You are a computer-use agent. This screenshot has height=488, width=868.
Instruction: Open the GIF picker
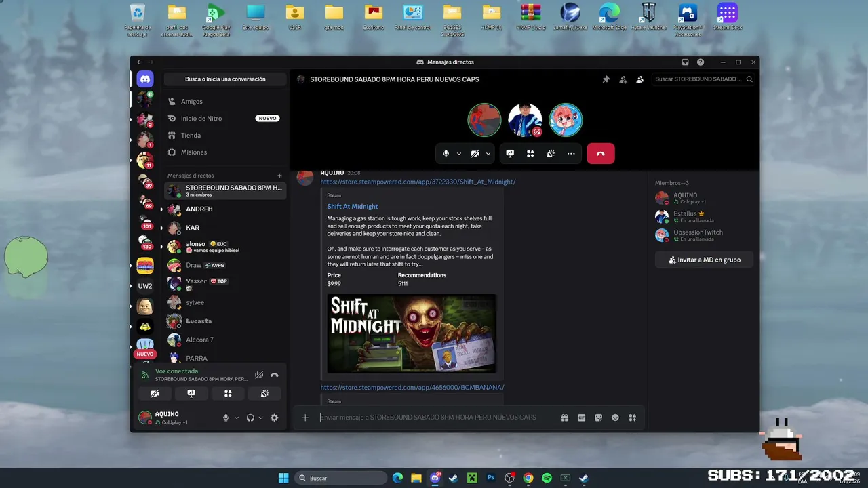pos(581,418)
